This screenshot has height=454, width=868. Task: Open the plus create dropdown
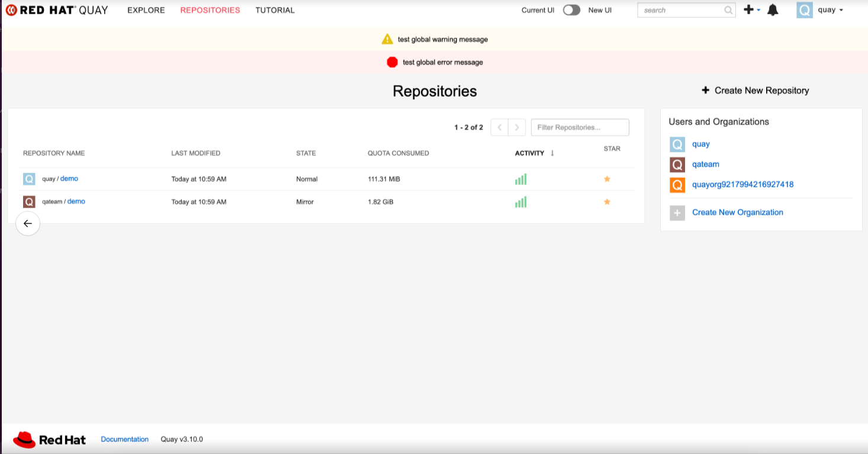pos(751,10)
